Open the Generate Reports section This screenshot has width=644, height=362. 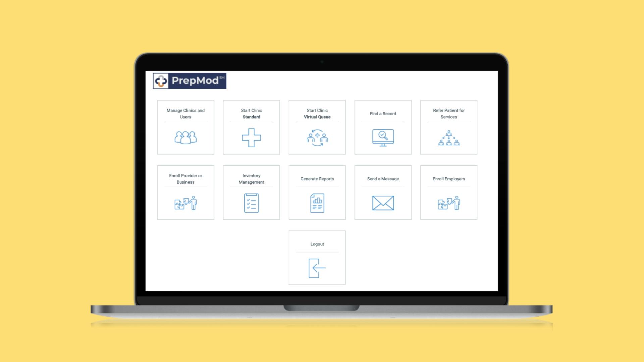tap(317, 192)
